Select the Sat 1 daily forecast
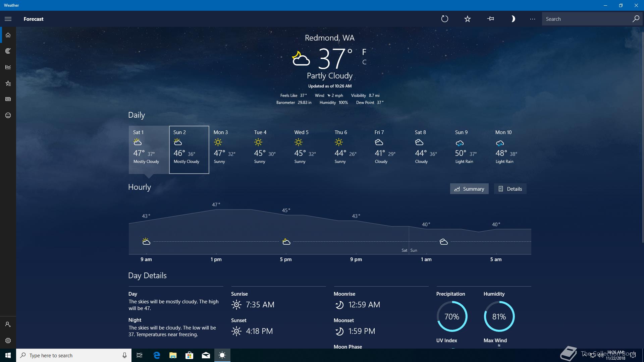 coord(149,150)
